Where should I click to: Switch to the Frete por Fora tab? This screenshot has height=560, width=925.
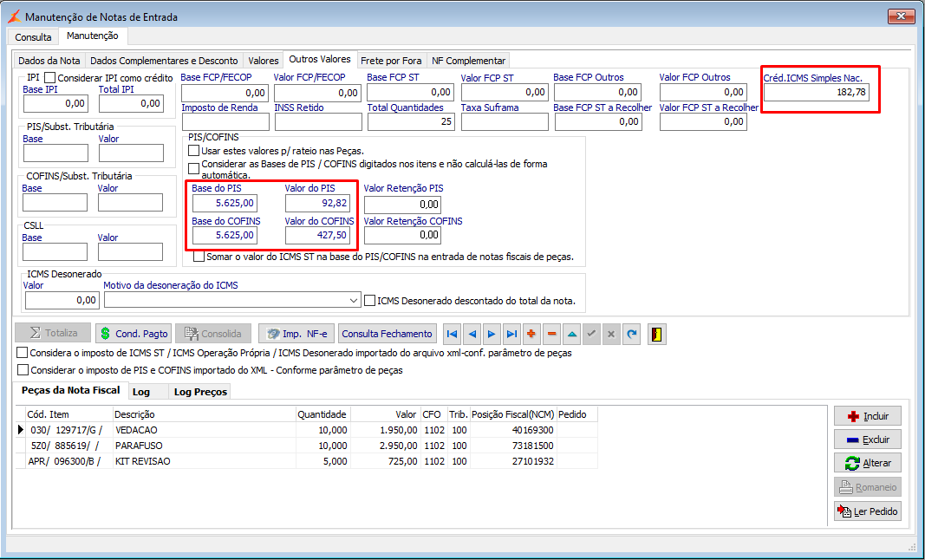[391, 61]
